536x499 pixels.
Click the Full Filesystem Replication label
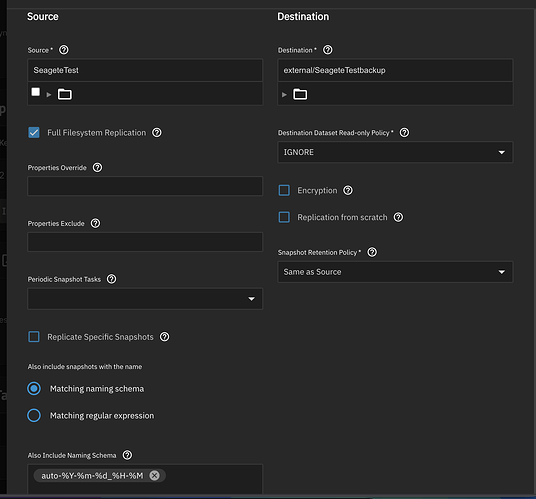96,133
